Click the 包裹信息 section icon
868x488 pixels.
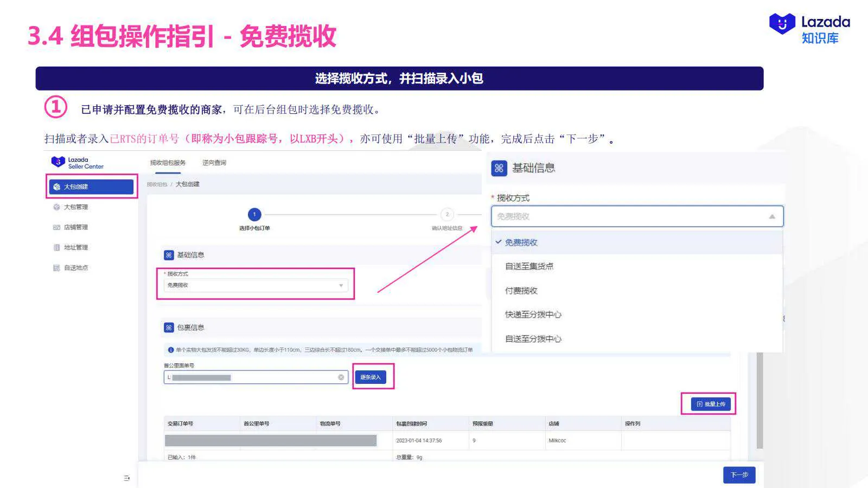coord(168,327)
